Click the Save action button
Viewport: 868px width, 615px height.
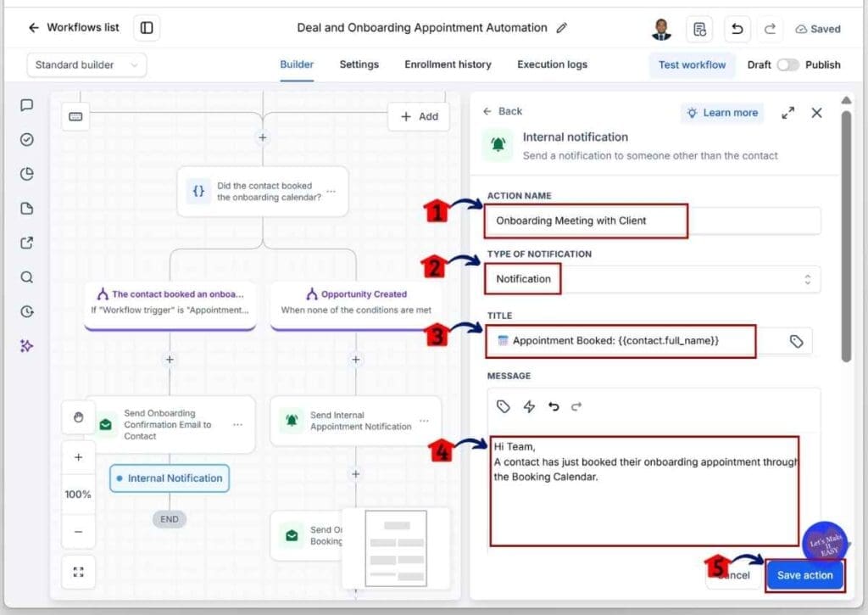805,576
